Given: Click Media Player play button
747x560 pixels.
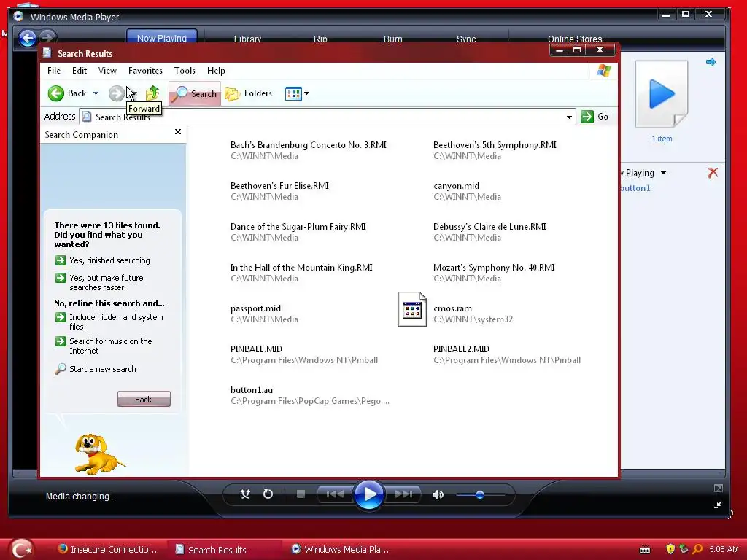Looking at the screenshot, I should point(368,494).
